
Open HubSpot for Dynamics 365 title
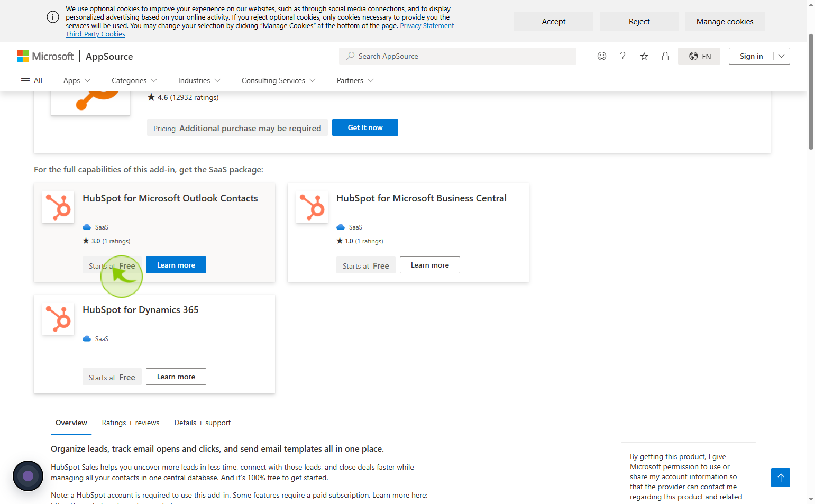[141, 310]
